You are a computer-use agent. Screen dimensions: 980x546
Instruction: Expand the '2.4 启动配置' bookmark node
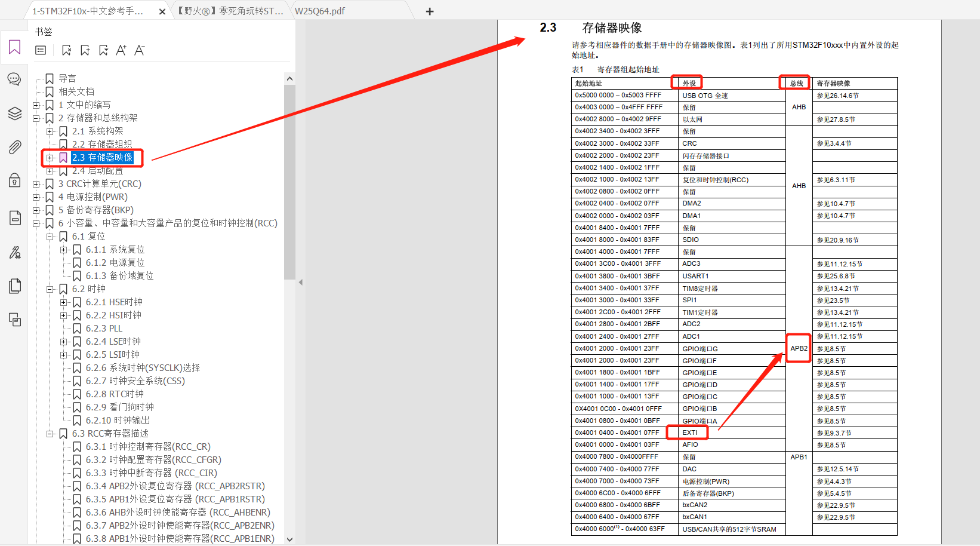[x=50, y=171]
